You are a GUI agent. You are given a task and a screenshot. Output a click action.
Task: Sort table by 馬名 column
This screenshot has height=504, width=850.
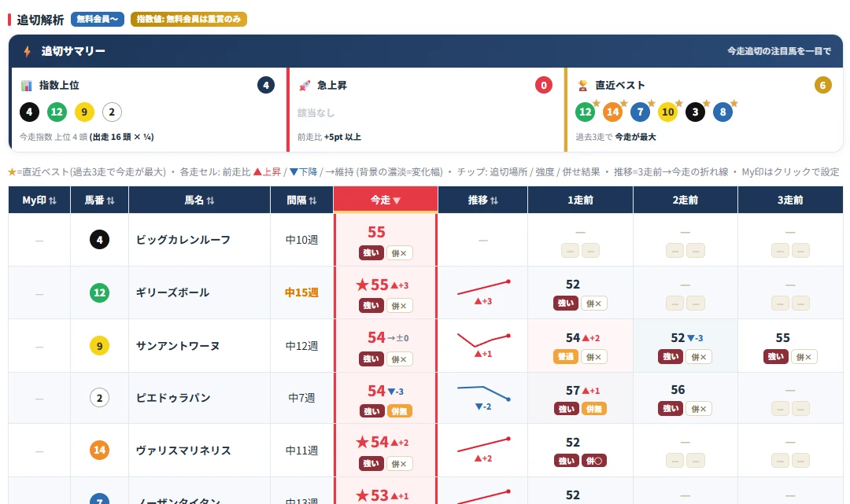(x=199, y=200)
